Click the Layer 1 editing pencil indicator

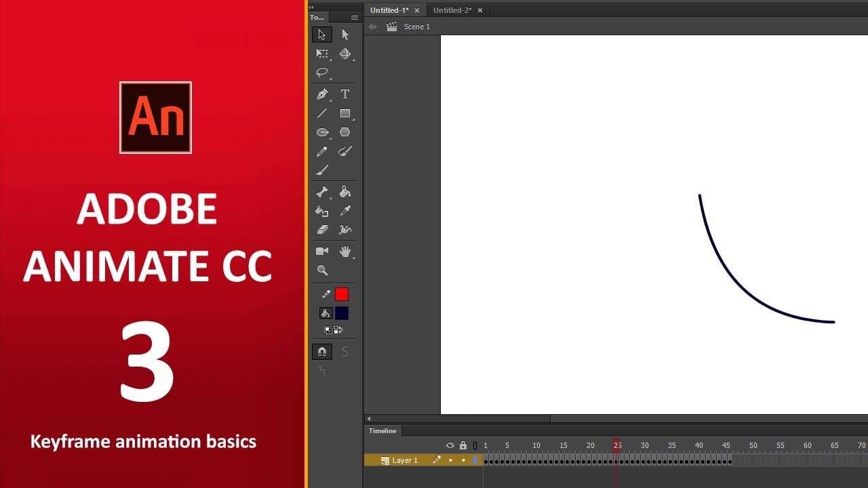pyautogui.click(x=437, y=460)
